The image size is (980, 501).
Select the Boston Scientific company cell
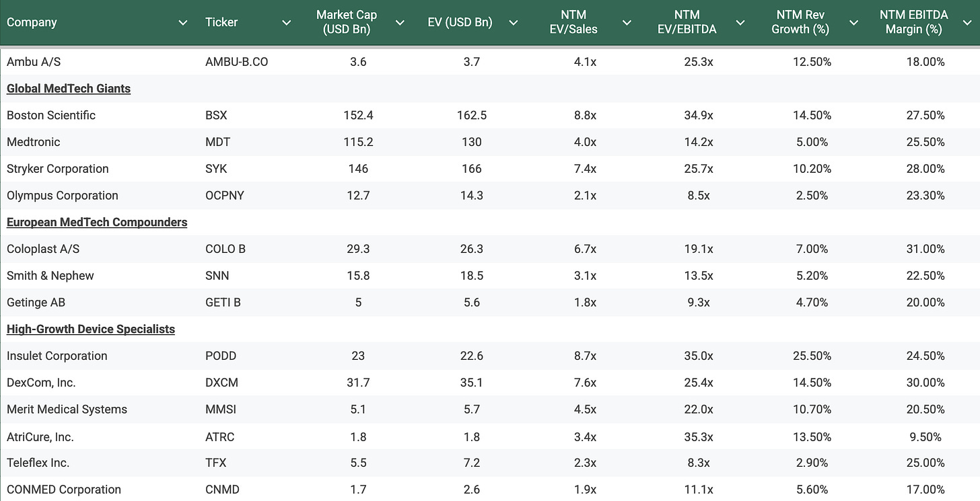(x=51, y=115)
